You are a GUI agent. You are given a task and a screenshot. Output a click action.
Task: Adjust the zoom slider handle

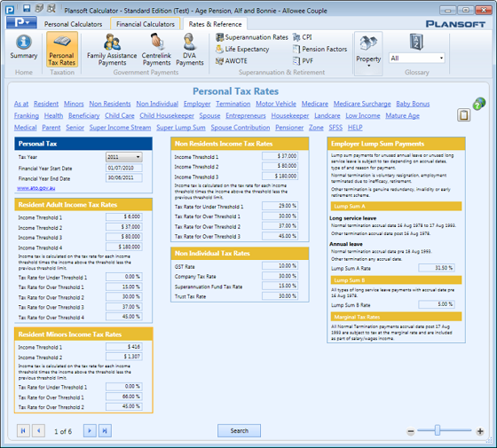click(438, 430)
